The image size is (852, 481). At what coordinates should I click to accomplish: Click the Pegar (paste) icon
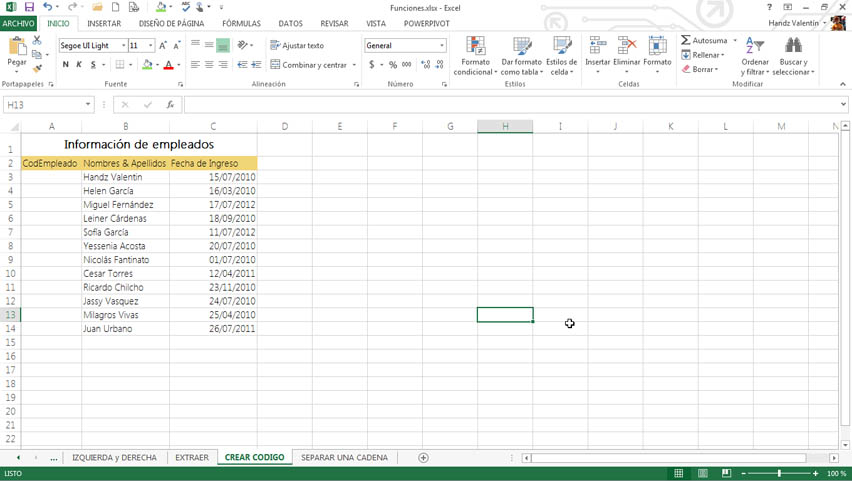pyautogui.click(x=17, y=48)
